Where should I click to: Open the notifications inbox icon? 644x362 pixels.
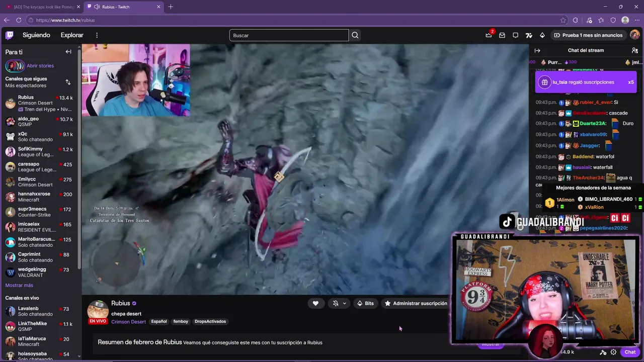pyautogui.click(x=502, y=35)
